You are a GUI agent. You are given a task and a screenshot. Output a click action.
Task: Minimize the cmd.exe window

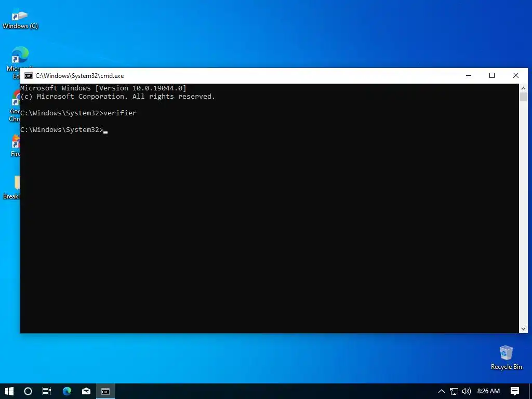coord(469,75)
